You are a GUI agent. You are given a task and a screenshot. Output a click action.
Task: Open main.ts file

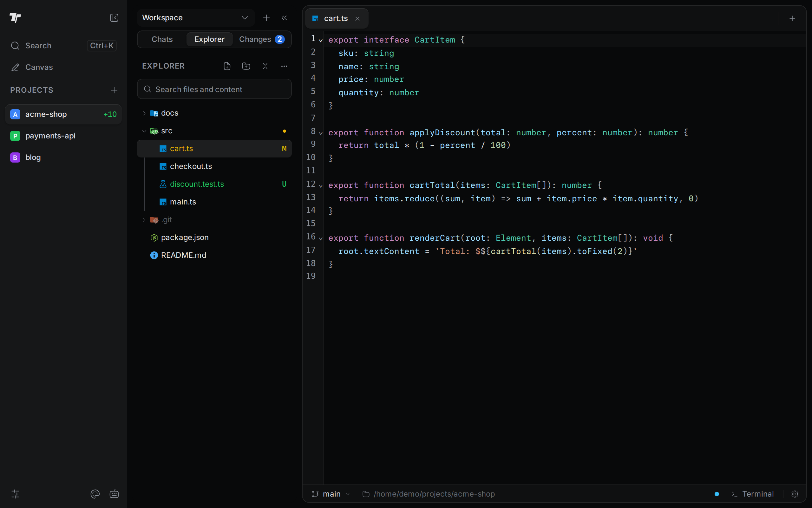pos(214,202)
